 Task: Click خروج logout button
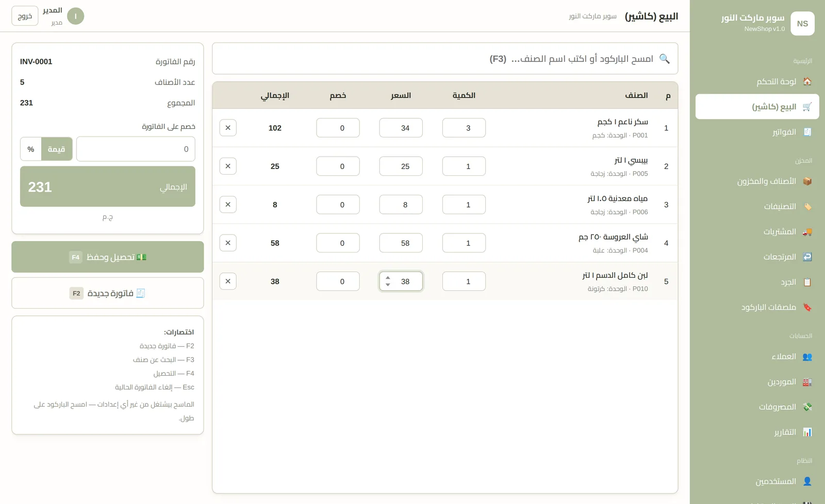tap(25, 16)
